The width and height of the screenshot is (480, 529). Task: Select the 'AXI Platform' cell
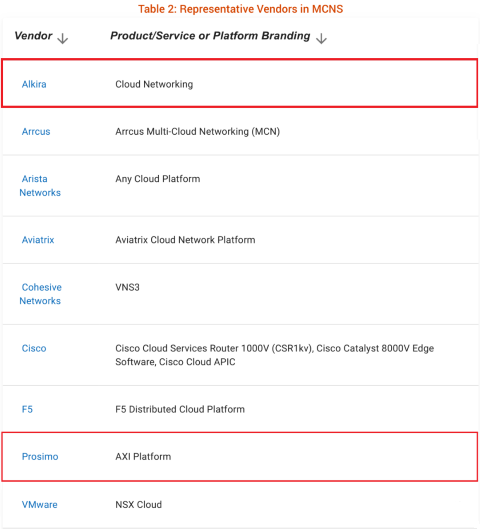click(143, 456)
